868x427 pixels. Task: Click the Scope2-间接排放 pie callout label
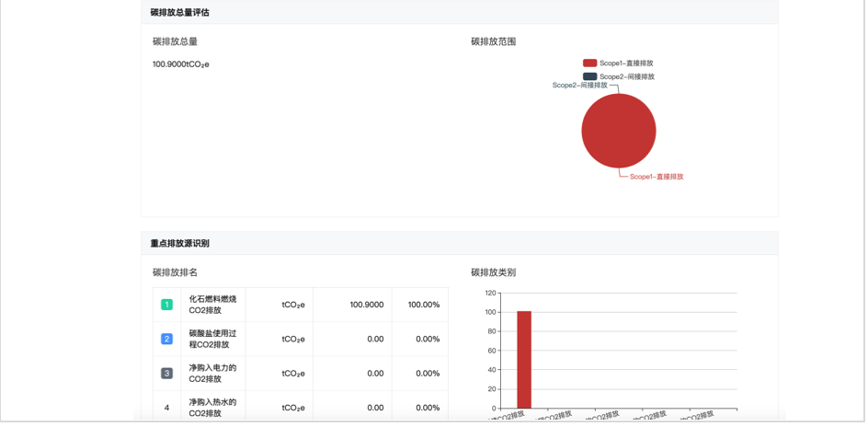click(579, 86)
